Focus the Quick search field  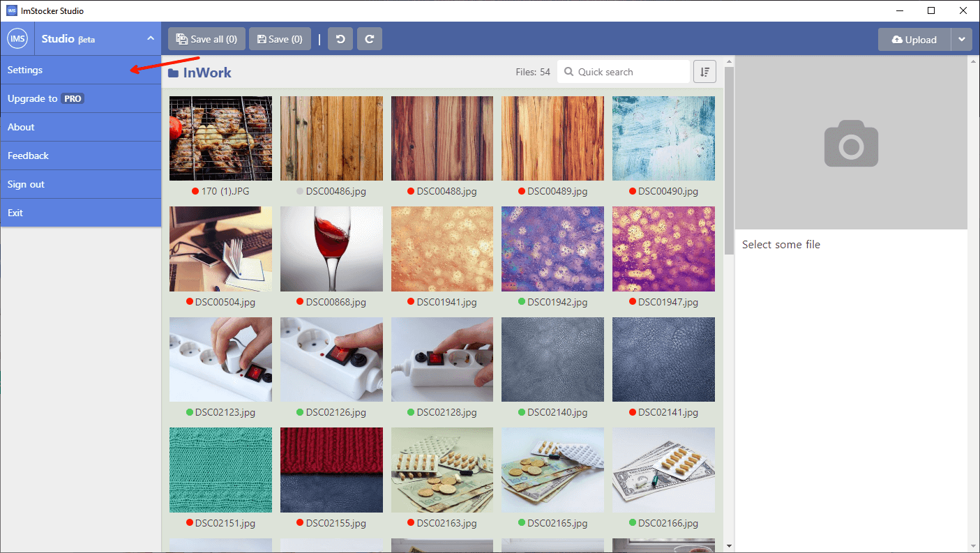click(x=623, y=72)
